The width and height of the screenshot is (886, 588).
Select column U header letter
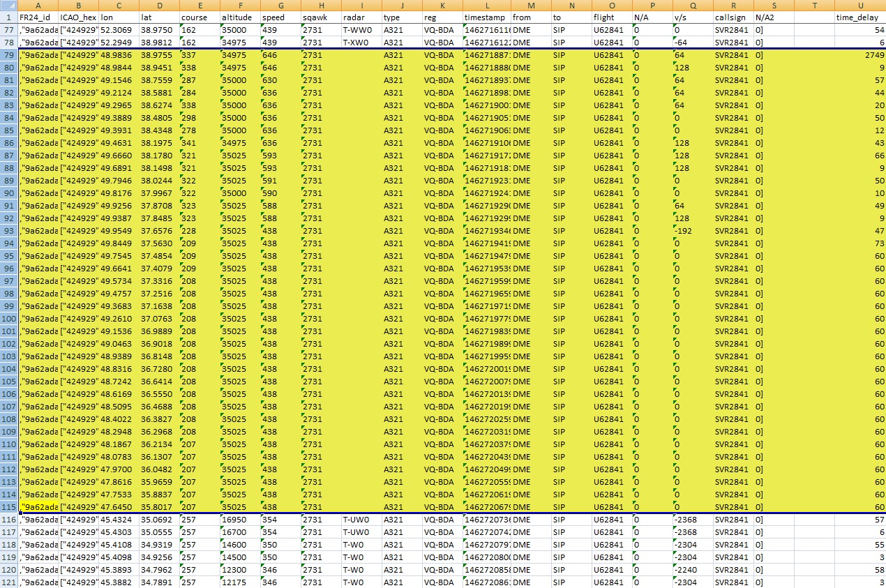(x=859, y=5)
